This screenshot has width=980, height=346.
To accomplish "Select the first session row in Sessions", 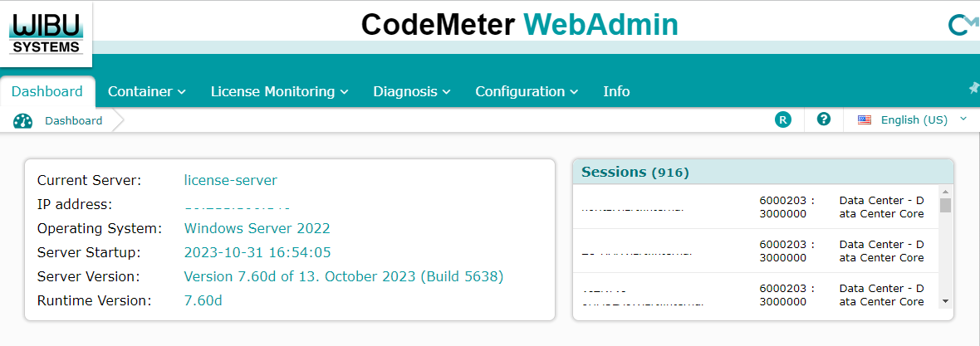I will point(756,207).
